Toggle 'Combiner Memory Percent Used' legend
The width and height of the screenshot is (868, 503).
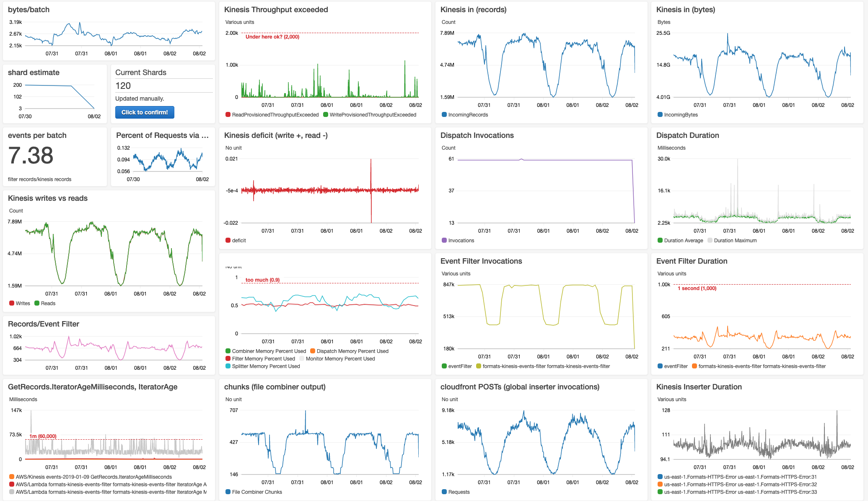point(266,351)
